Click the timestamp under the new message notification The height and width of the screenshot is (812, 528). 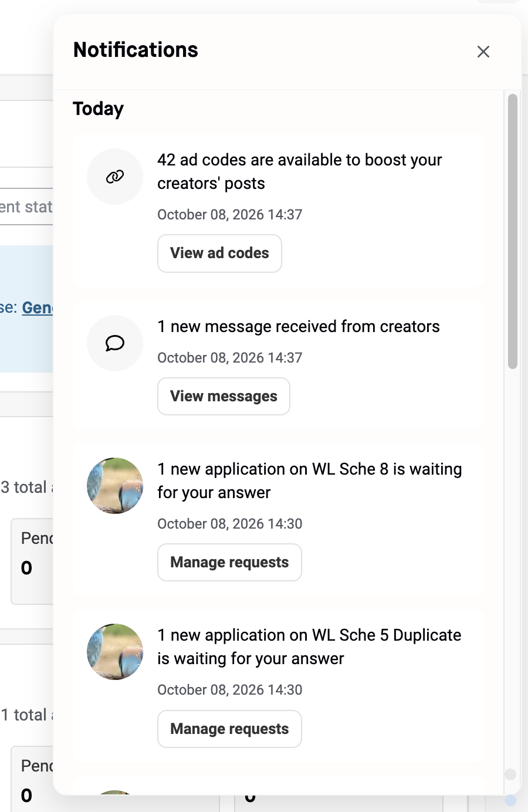pos(230,358)
